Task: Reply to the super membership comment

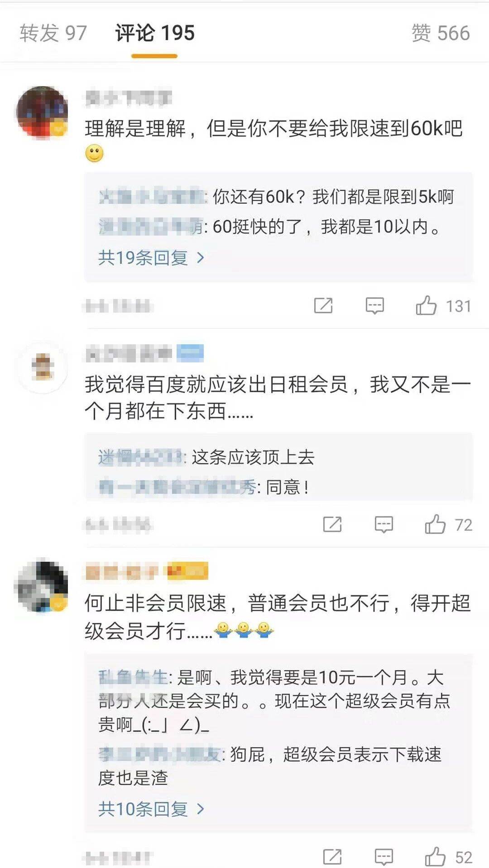Action: [384, 857]
